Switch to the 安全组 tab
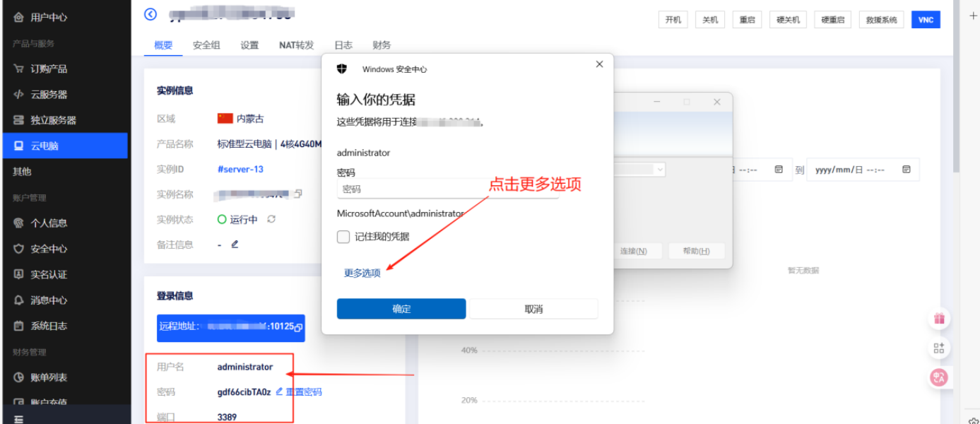The width and height of the screenshot is (980, 424). pyautogui.click(x=206, y=45)
